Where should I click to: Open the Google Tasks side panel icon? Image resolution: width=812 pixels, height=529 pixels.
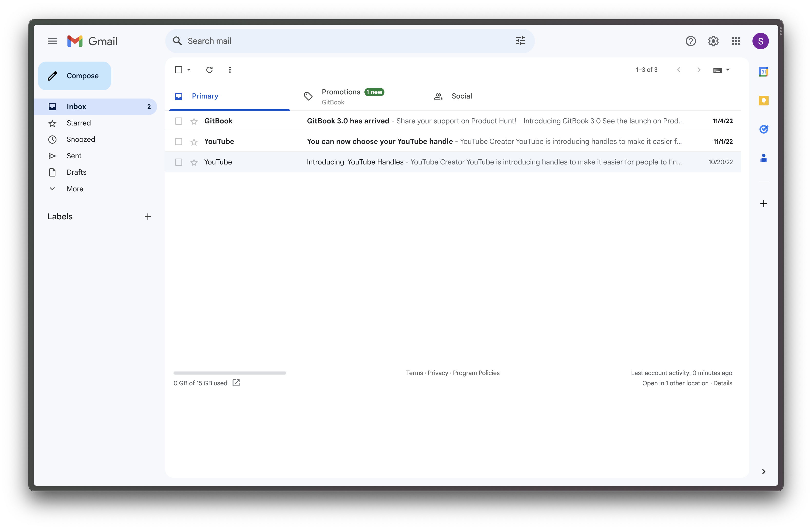click(763, 129)
